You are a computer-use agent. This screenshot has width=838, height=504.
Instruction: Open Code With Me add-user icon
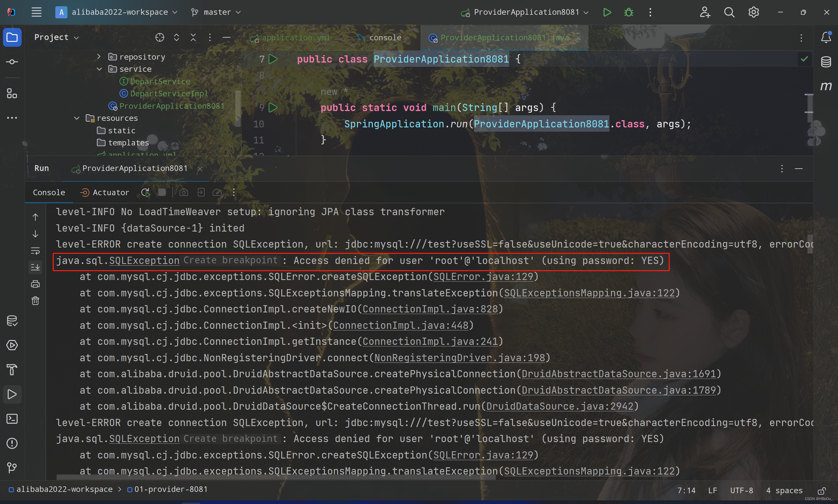click(x=705, y=12)
